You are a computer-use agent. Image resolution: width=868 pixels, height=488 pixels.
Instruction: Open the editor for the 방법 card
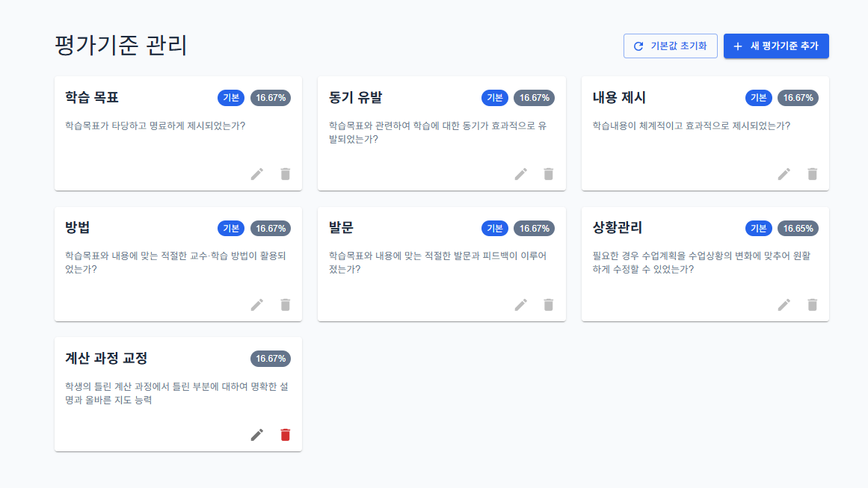(257, 305)
